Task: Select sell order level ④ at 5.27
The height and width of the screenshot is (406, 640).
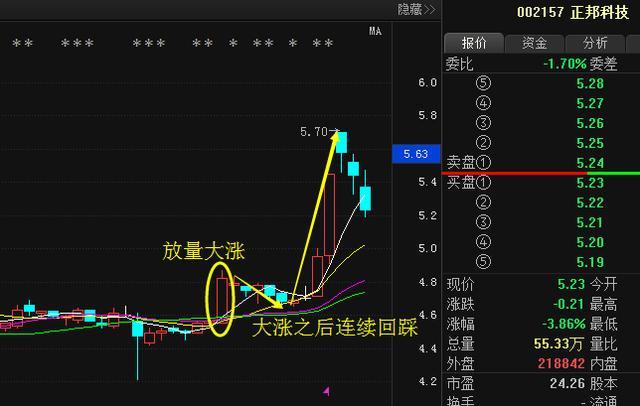Action: (x=589, y=103)
